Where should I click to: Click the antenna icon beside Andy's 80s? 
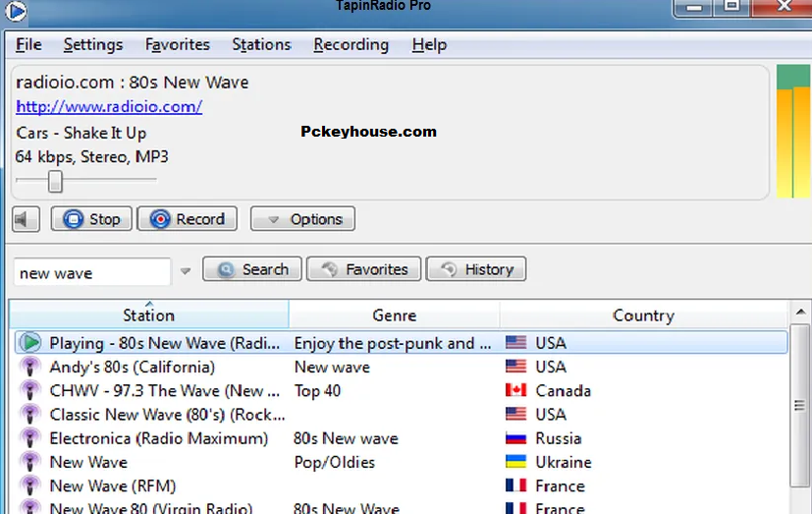(30, 367)
